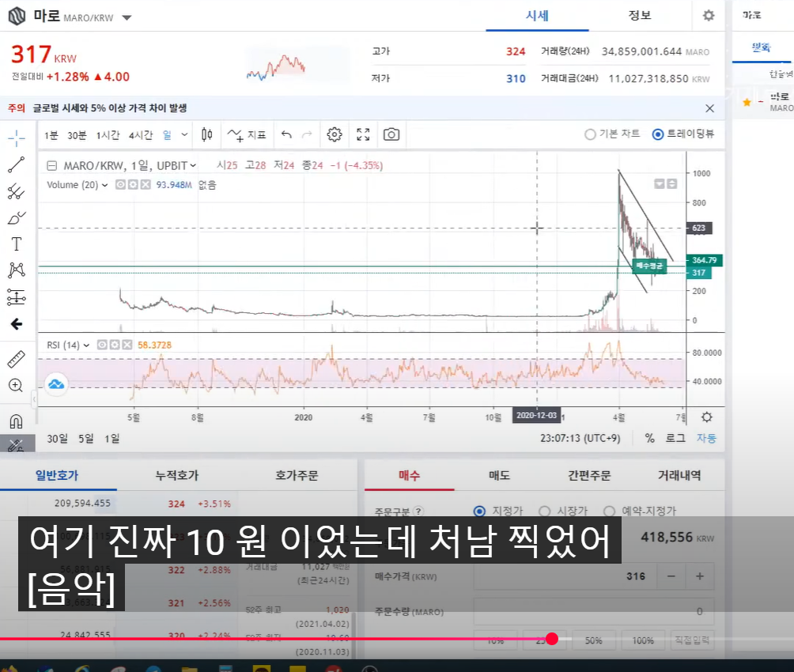Viewport: 794px width, 672px height.
Task: Click the star favorite icon for 마로
Action: [x=747, y=102]
